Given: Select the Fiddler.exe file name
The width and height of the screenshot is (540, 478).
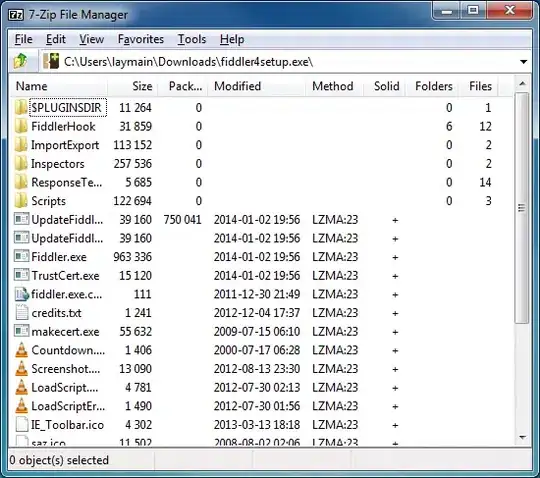Looking at the screenshot, I should point(59,257).
